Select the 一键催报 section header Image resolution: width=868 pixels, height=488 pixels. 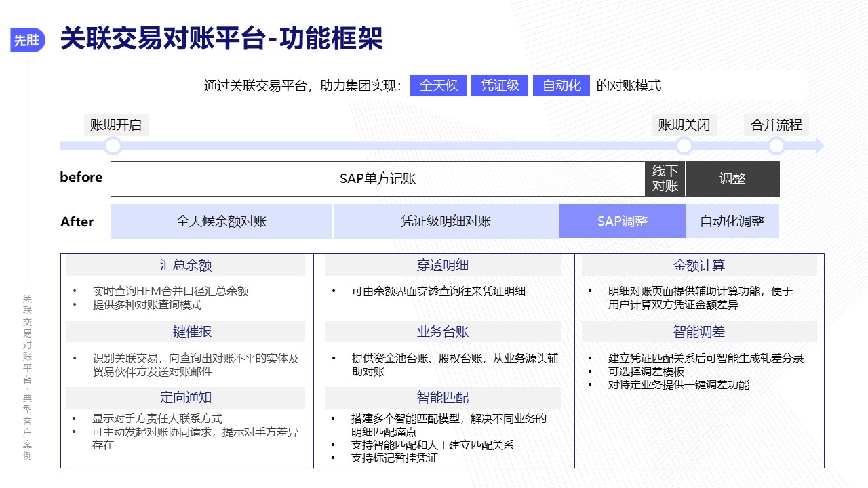point(185,331)
